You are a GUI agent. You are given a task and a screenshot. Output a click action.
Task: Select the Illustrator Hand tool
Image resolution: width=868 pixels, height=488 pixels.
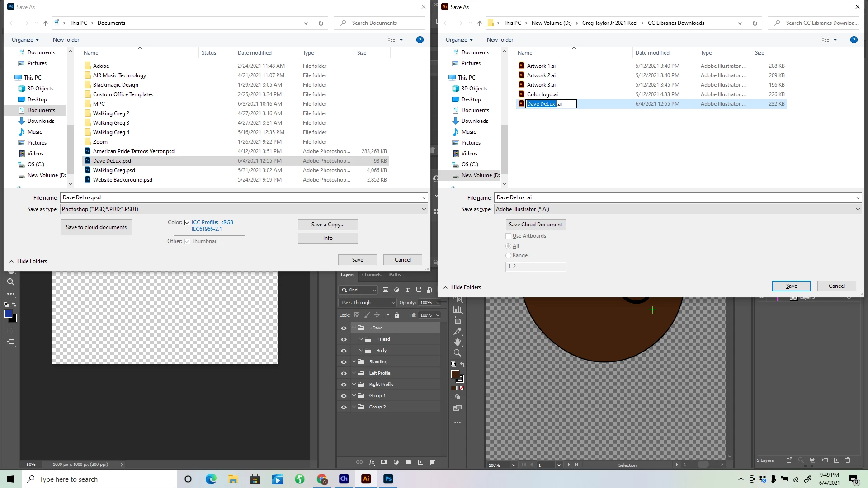458,342
